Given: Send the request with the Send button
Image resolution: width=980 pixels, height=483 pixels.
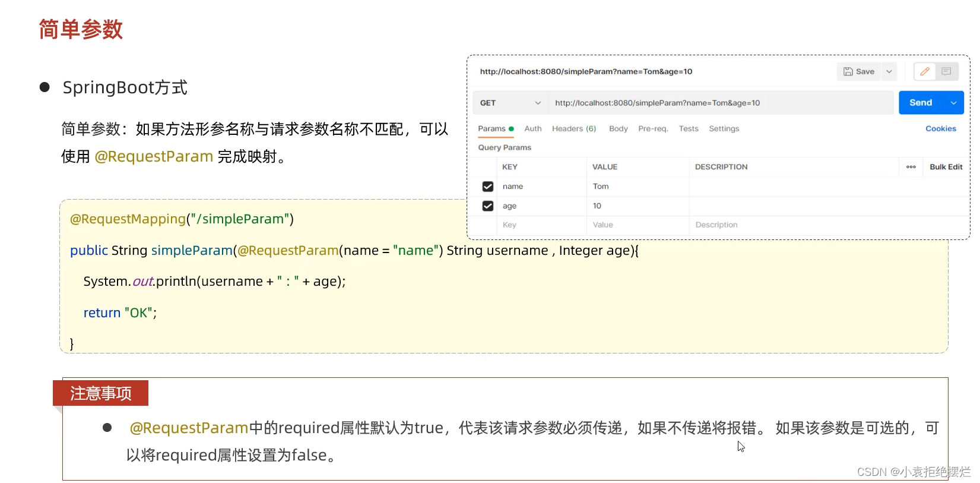Looking at the screenshot, I should pyautogui.click(x=921, y=103).
